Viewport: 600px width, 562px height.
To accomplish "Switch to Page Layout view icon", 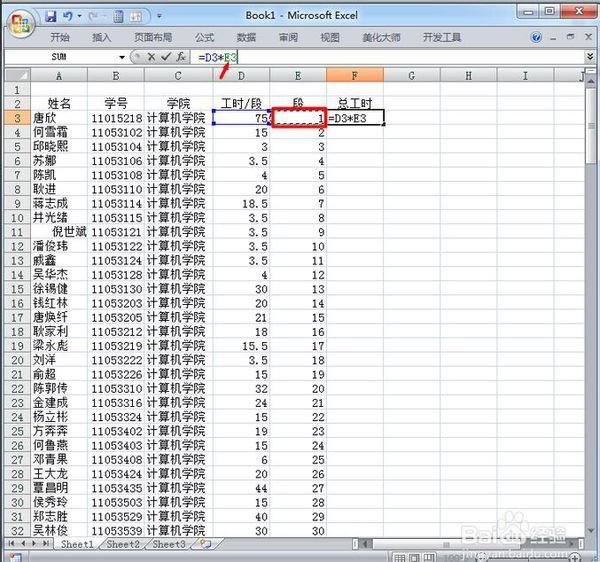I will click(414, 558).
